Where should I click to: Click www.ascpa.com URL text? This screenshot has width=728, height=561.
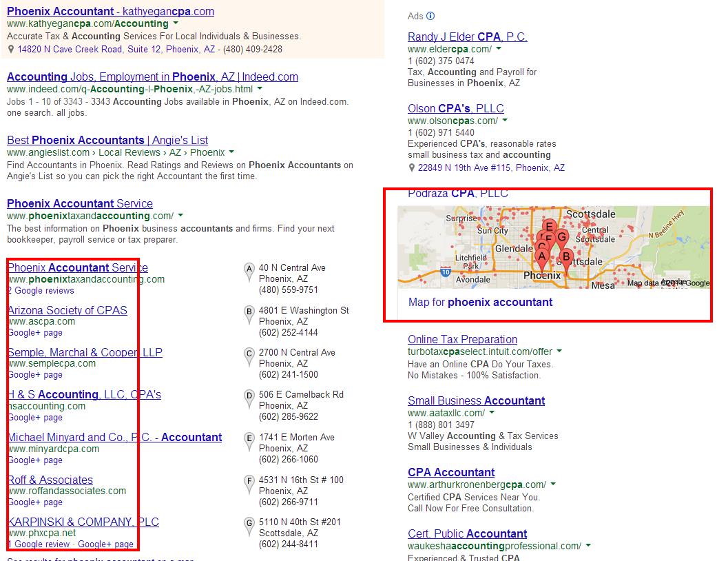[41, 321]
